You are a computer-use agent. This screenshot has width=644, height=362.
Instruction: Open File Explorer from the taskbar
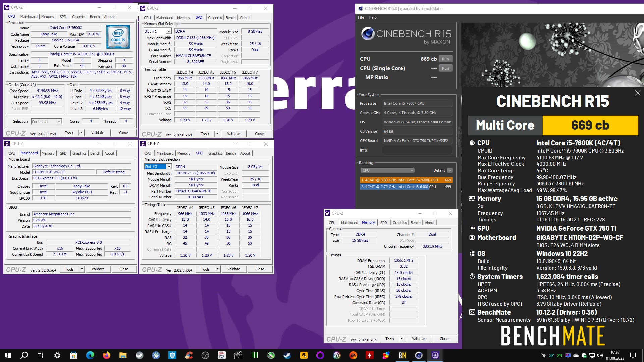pos(123,355)
